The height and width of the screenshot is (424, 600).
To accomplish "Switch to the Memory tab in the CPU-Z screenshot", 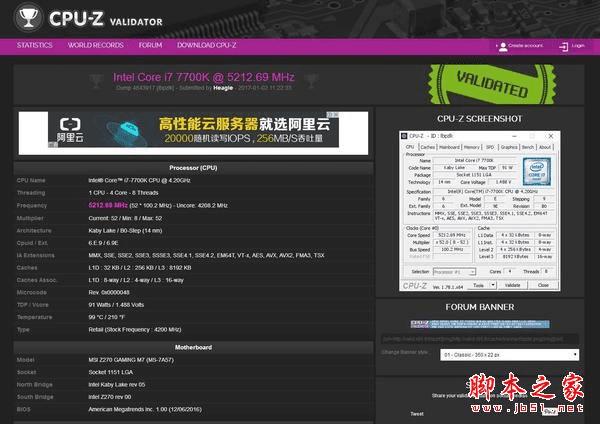I will tap(472, 147).
